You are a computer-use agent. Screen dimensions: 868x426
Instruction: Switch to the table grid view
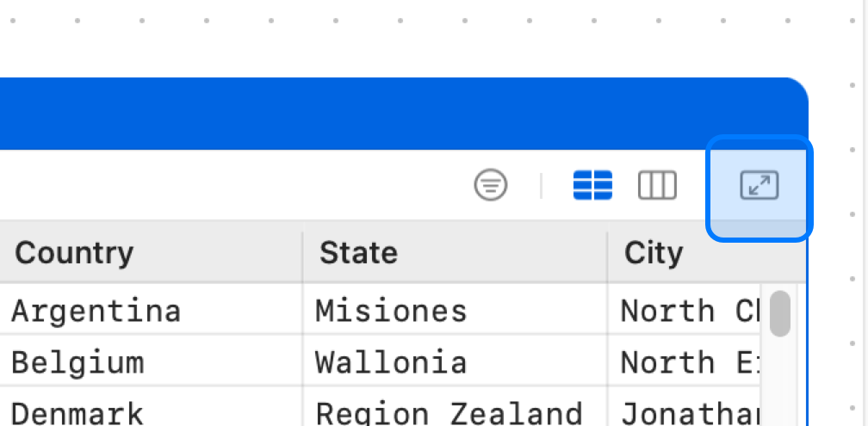(592, 185)
